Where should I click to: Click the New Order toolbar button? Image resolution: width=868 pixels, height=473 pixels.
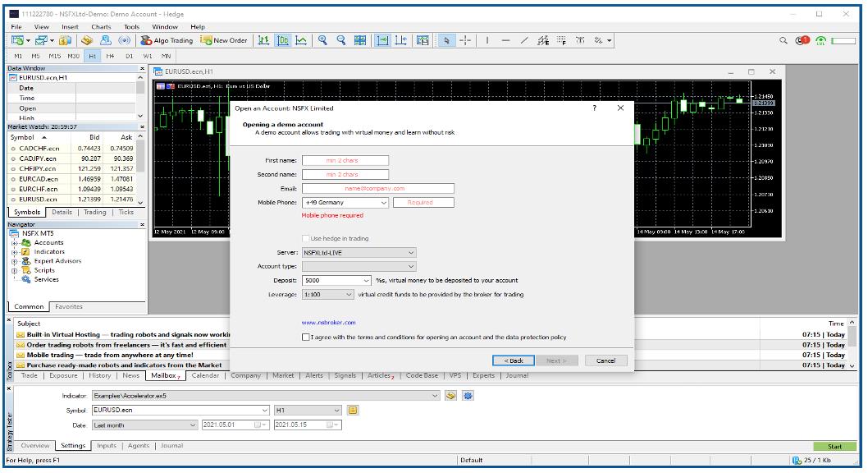224,40
